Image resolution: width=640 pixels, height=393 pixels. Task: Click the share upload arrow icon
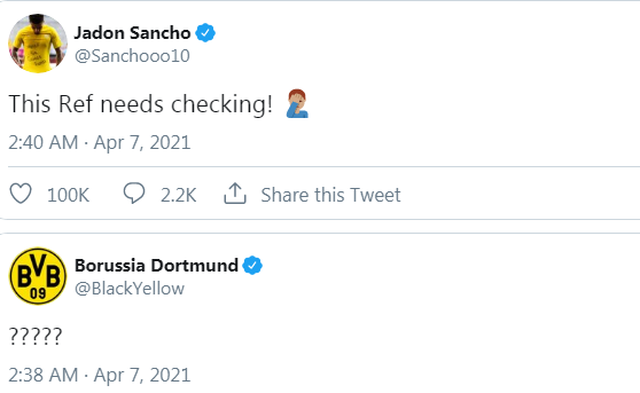[235, 193]
